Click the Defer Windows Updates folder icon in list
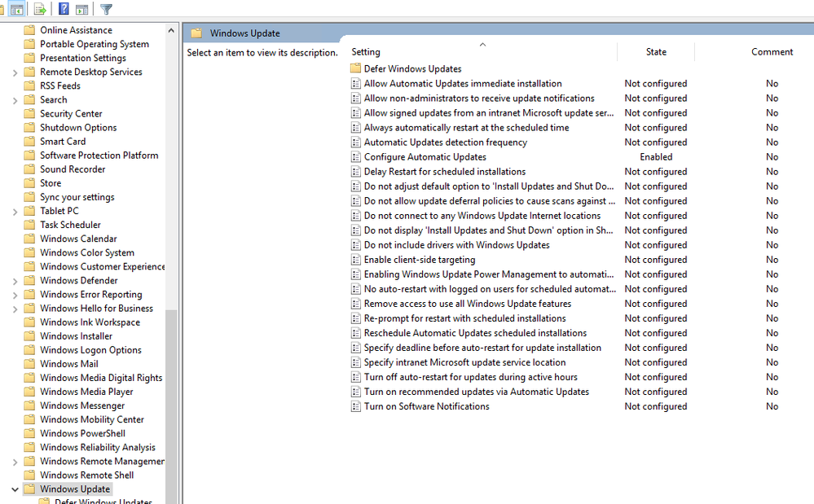This screenshot has height=504, width=814. coord(355,68)
